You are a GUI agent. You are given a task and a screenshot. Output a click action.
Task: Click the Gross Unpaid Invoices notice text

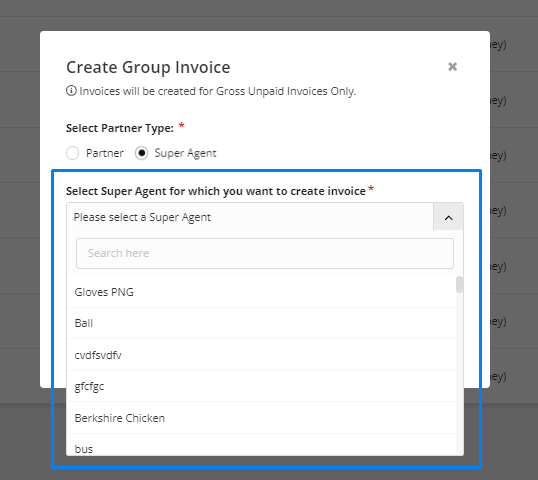[x=218, y=91]
